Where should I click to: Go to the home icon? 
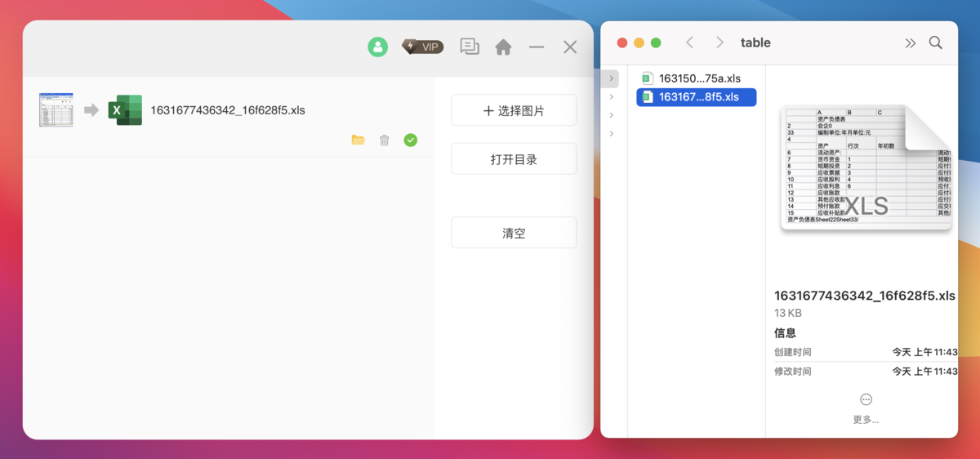click(x=504, y=47)
